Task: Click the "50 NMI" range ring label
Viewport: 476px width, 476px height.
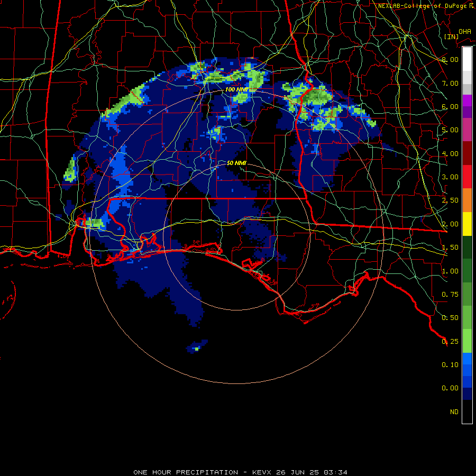Action: click(236, 163)
